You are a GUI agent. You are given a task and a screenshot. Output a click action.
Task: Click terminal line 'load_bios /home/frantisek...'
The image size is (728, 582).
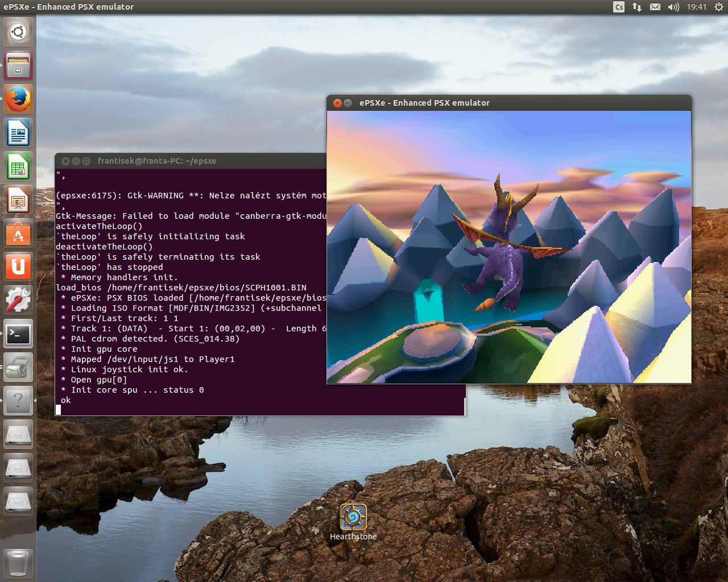pos(181,288)
